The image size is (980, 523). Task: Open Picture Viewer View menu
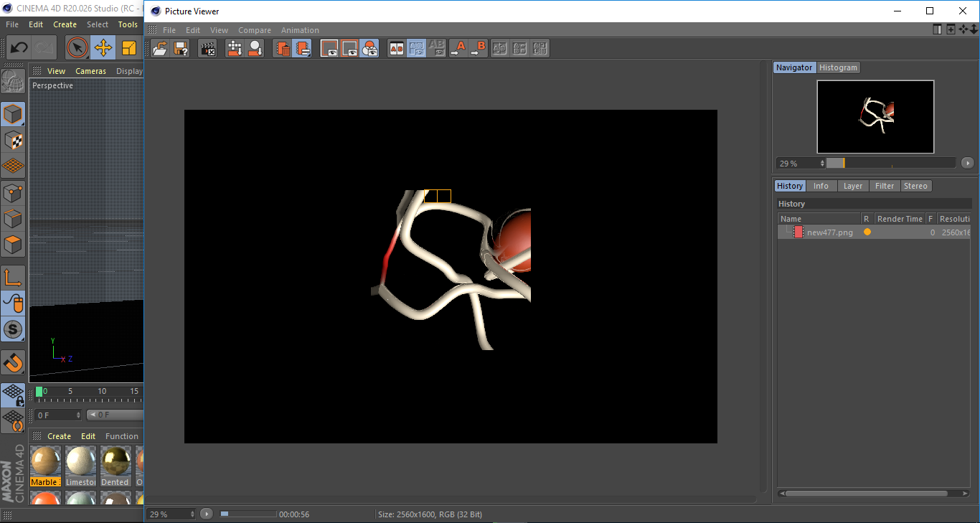pos(219,30)
